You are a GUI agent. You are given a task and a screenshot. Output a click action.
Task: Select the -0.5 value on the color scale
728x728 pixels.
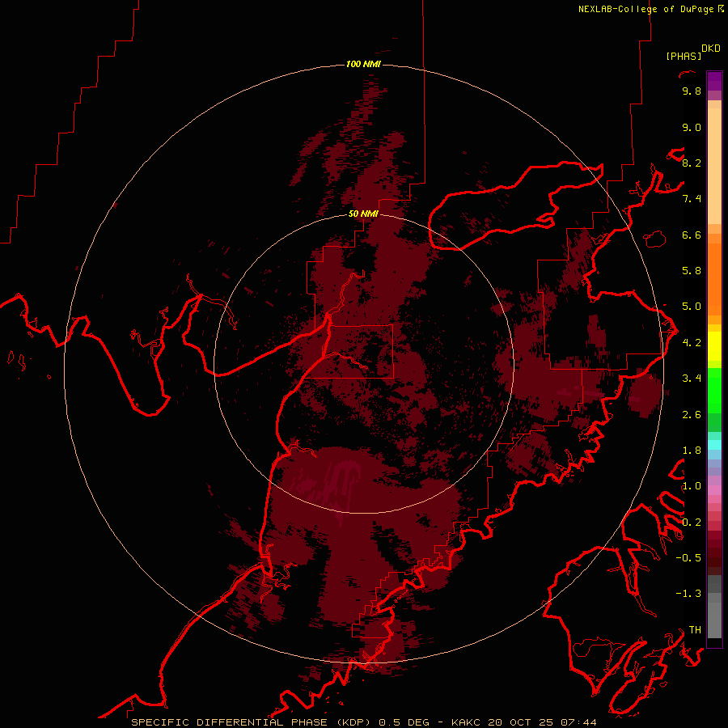point(688,558)
